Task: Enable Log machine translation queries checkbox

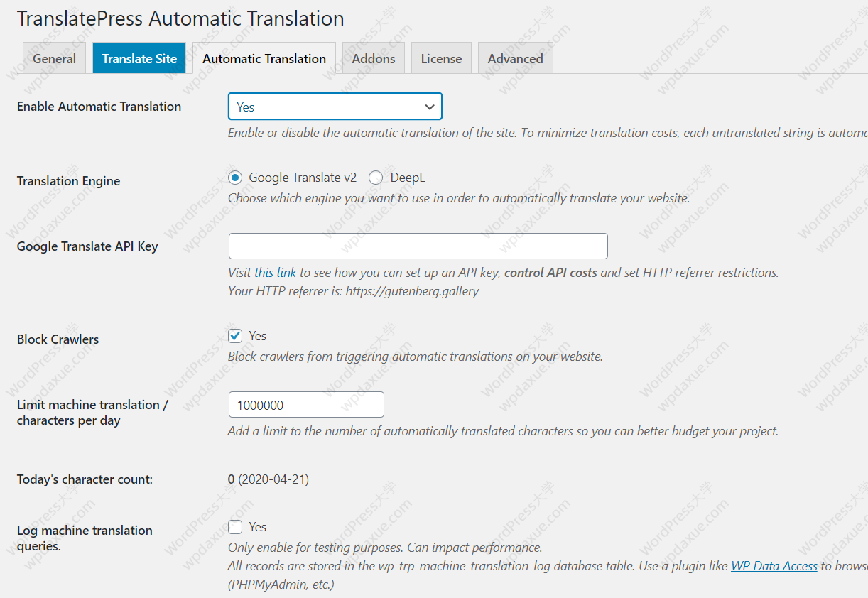Action: point(236,527)
